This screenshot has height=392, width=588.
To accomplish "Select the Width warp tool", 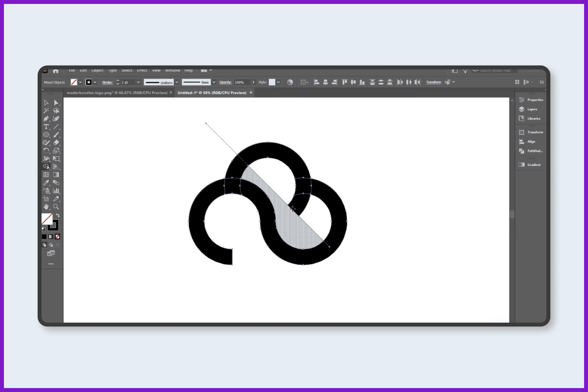I will [46, 159].
